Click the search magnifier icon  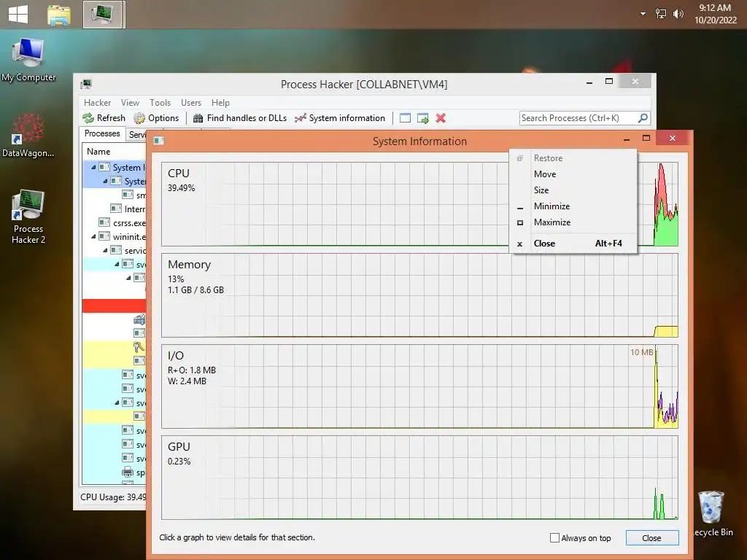click(643, 117)
